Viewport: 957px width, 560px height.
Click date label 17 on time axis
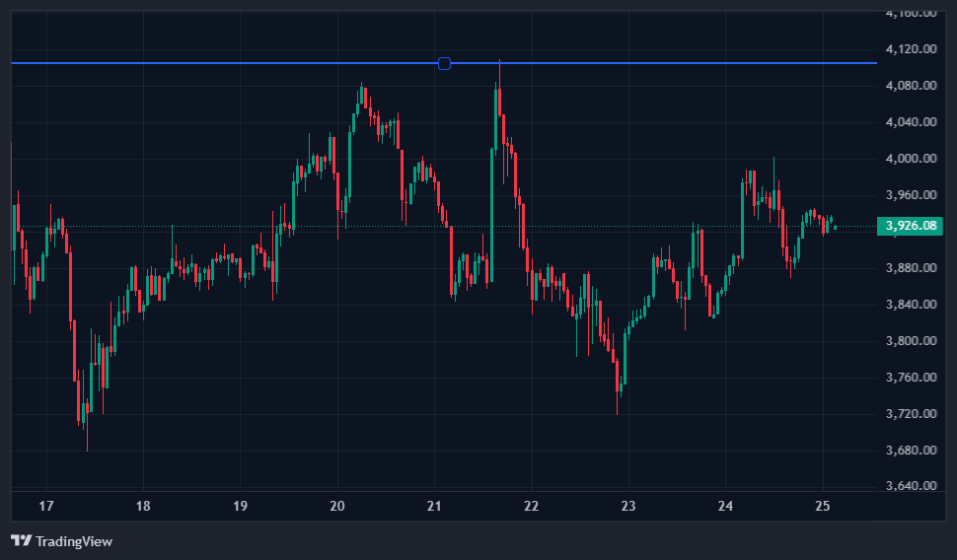click(45, 507)
